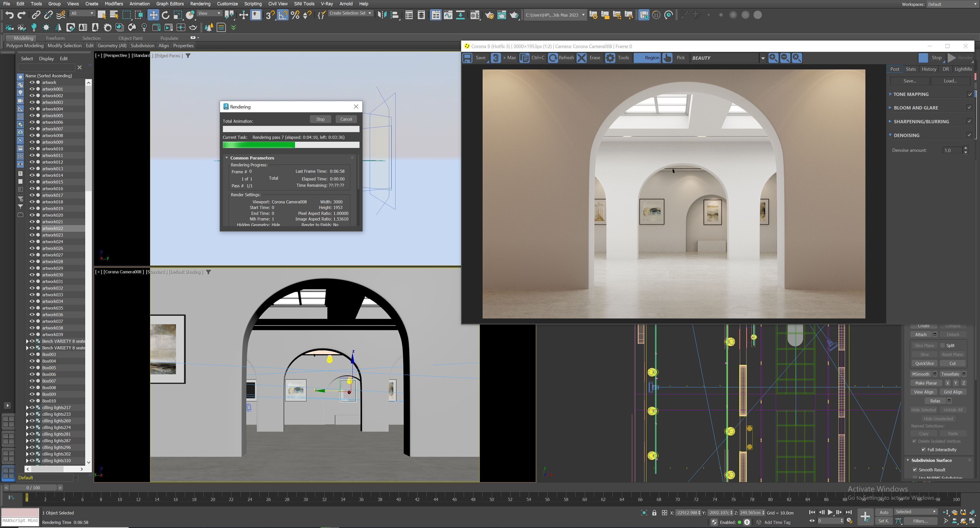980x528 pixels.
Task: Click the timeline slider 0 / 100
Action: pos(33,488)
